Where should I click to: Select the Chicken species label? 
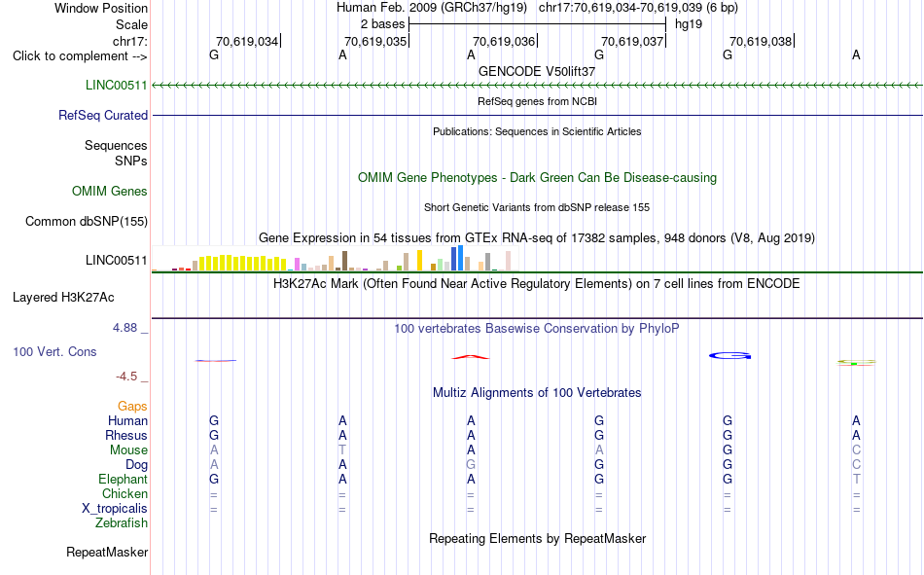coord(124,493)
